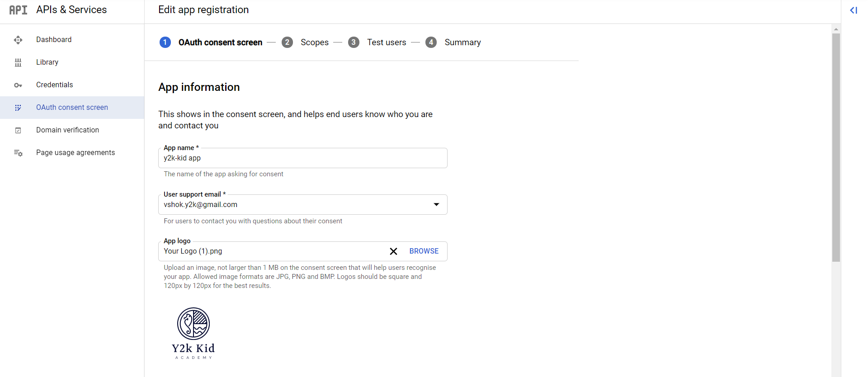Click the Credentials key icon
The height and width of the screenshot is (377, 868).
(18, 85)
